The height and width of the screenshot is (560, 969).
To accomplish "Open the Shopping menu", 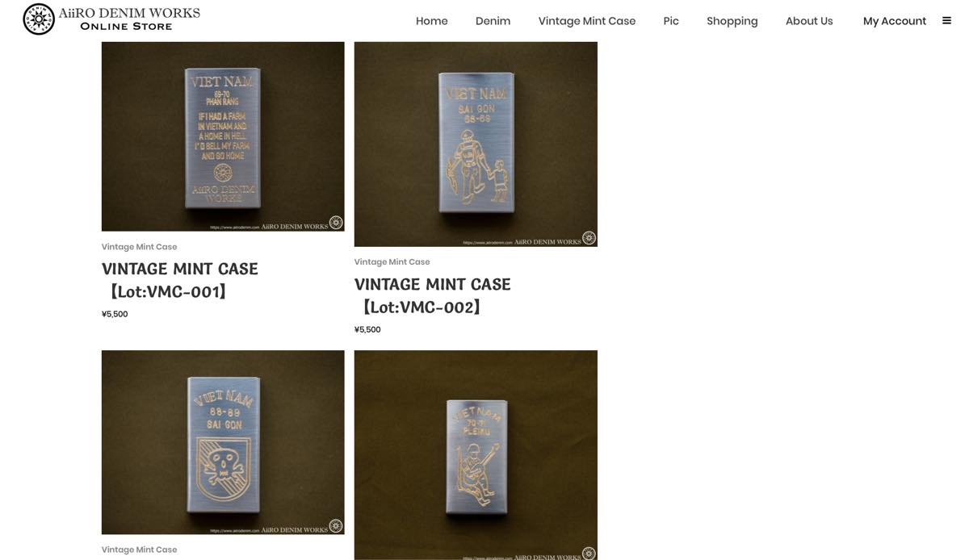I will click(x=732, y=21).
